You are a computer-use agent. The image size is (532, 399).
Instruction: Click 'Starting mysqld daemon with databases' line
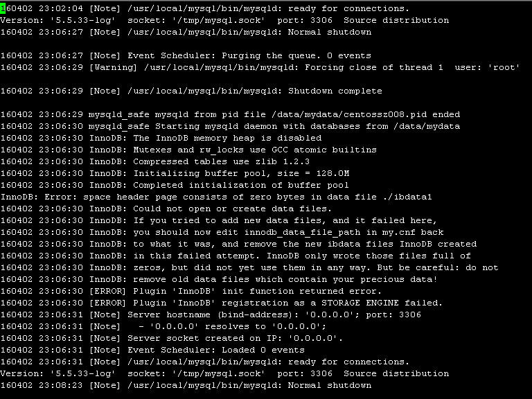click(230, 126)
